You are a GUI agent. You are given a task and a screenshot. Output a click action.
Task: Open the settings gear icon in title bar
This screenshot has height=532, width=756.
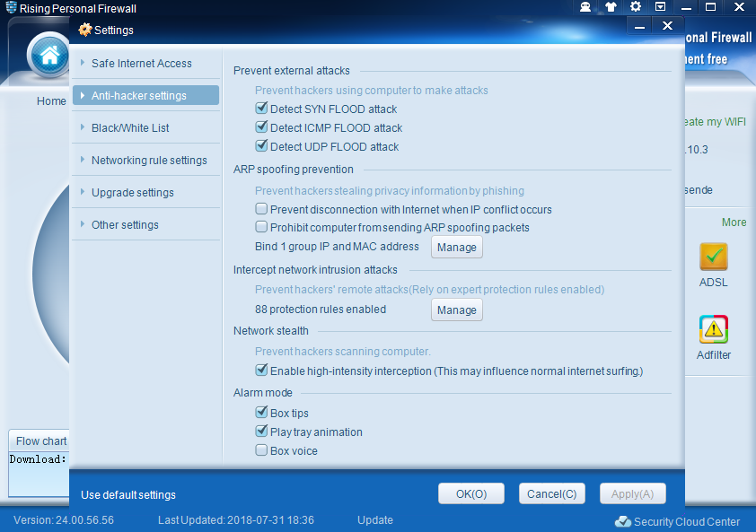point(636,7)
